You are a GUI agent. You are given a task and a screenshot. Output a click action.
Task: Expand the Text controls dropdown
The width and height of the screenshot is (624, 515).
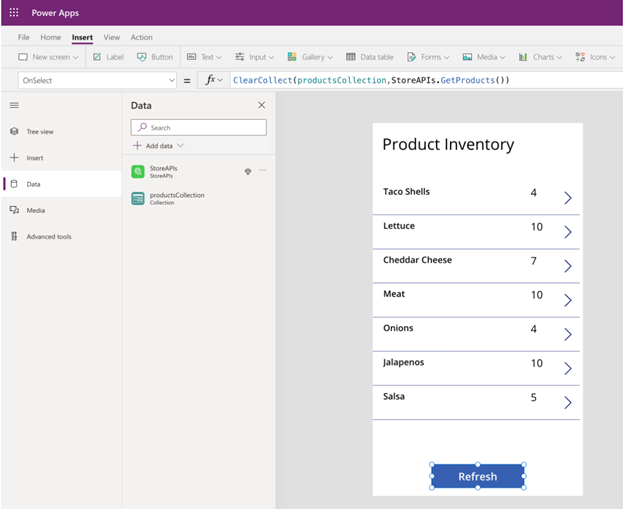(204, 57)
